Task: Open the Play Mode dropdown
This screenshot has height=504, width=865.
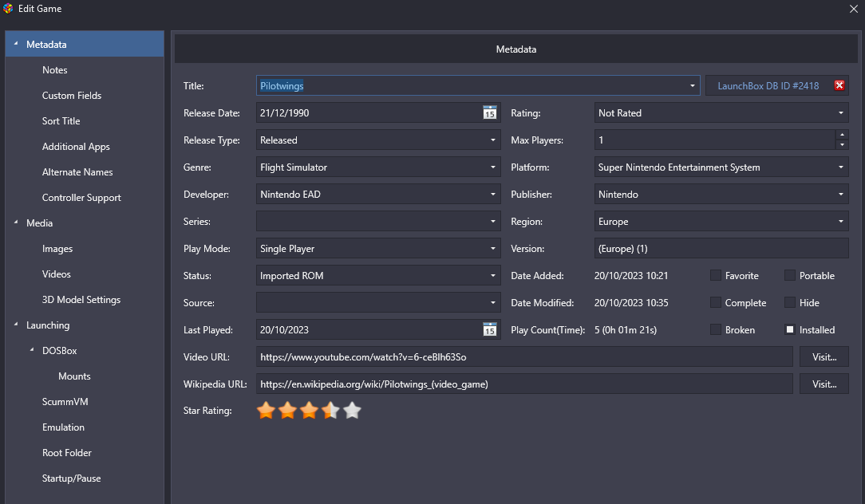Action: coord(493,249)
